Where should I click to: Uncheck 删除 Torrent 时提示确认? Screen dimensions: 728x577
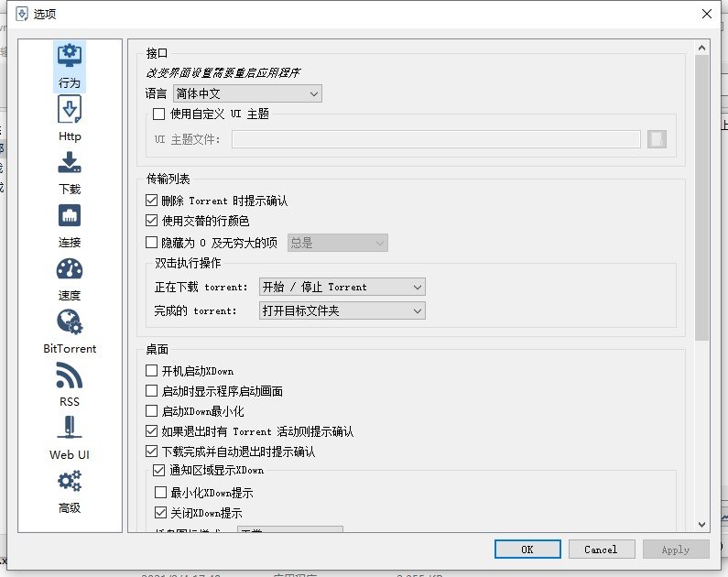click(151, 201)
